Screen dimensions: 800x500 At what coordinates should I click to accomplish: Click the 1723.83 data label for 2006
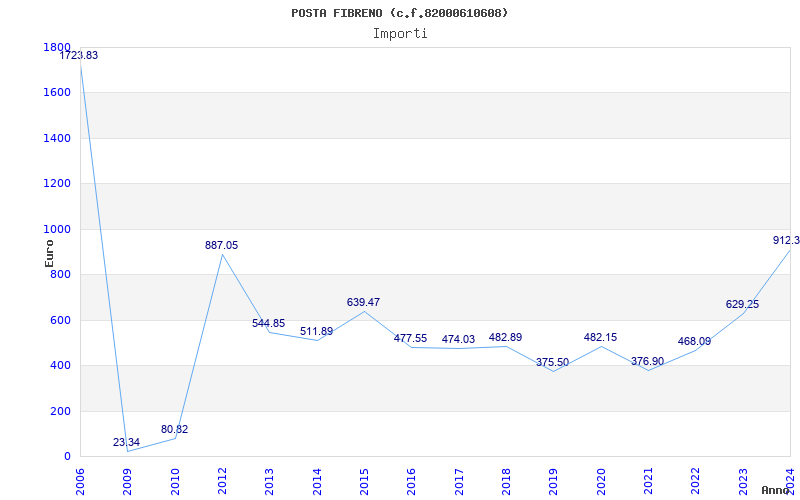click(x=79, y=55)
